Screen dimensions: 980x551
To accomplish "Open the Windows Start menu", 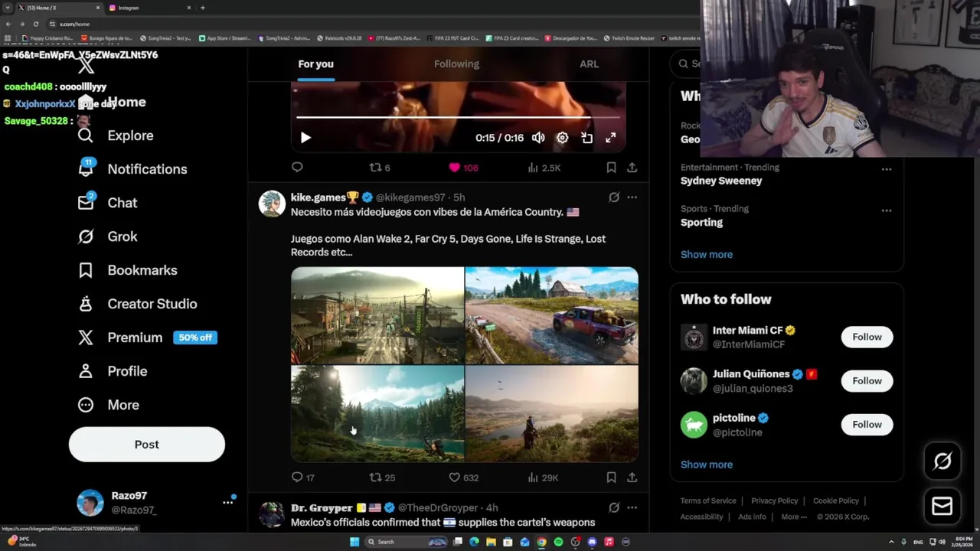I will point(354,542).
